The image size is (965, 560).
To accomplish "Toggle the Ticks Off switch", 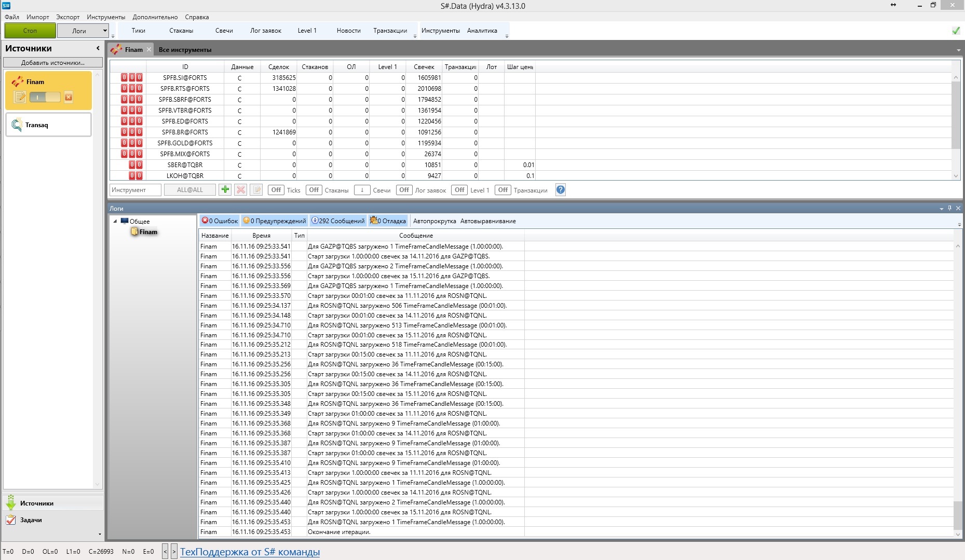I will (x=276, y=190).
